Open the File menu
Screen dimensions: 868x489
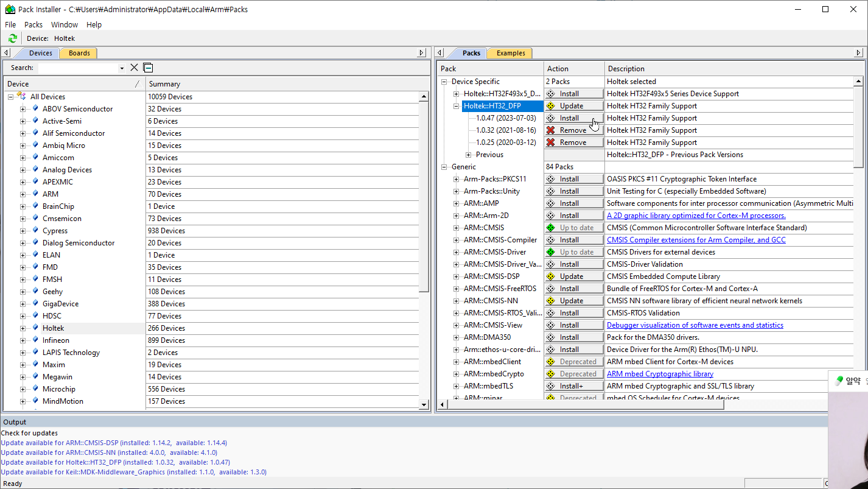pyautogui.click(x=10, y=25)
